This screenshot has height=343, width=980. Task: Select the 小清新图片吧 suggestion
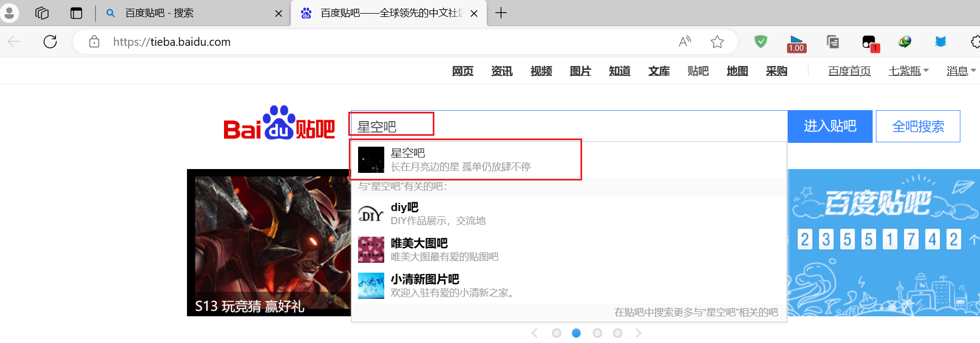coord(568,286)
